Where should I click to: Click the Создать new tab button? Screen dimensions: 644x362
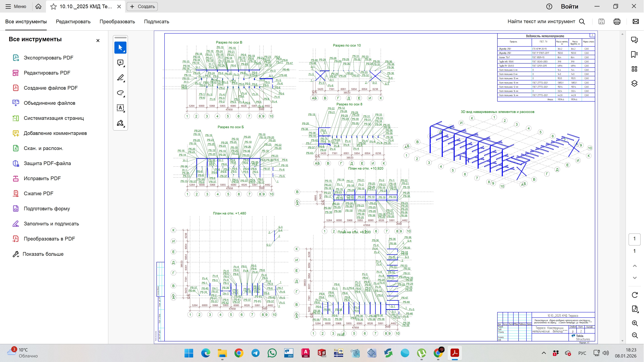point(142,7)
